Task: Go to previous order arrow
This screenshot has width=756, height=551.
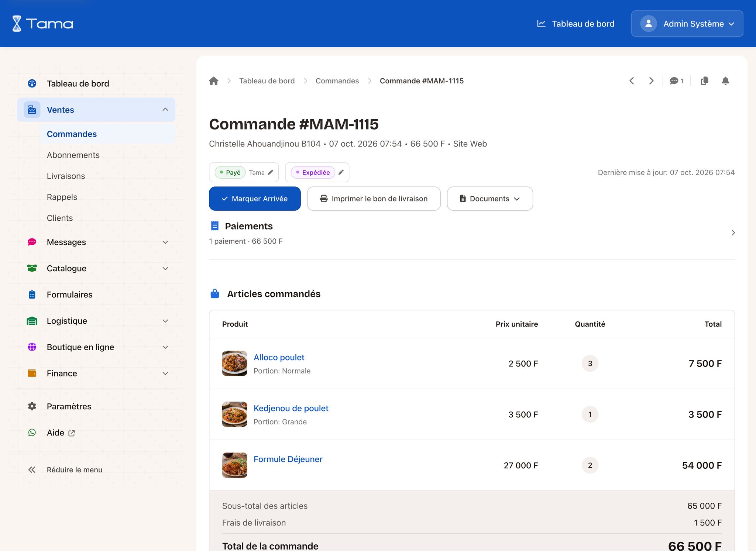Action: [x=632, y=81]
